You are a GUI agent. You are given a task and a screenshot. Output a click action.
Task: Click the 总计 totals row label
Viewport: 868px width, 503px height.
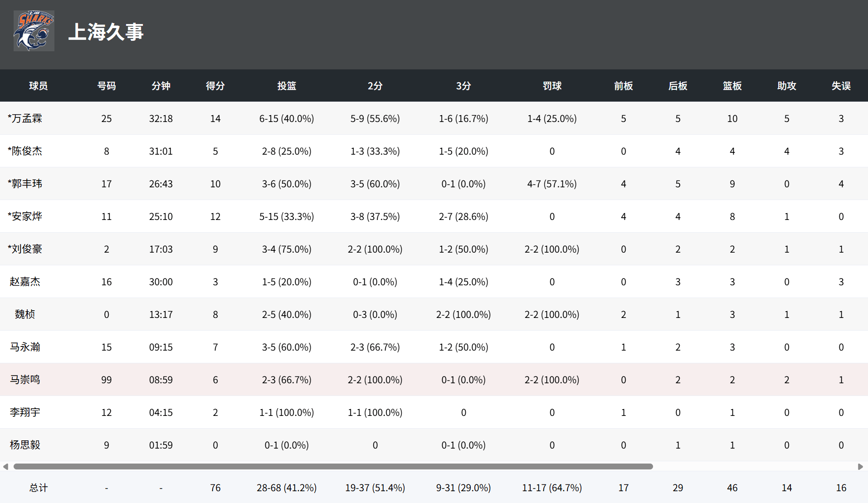point(39,488)
